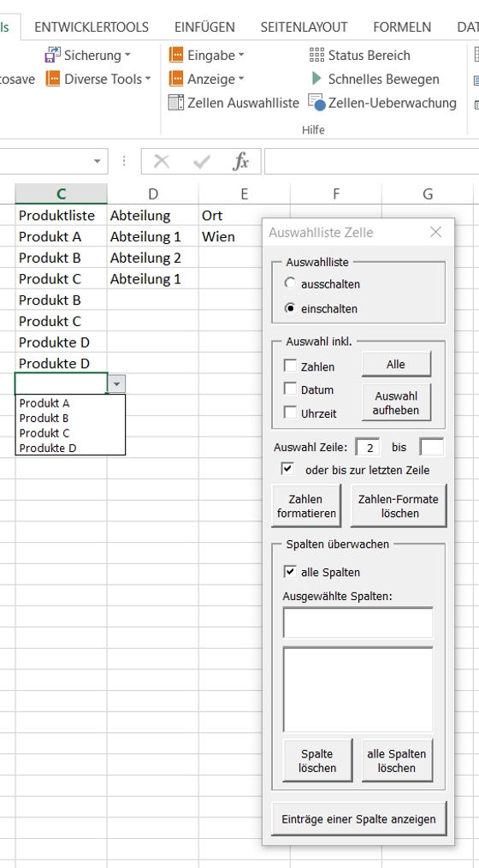Open Status Bereich grid icon

coord(316,55)
